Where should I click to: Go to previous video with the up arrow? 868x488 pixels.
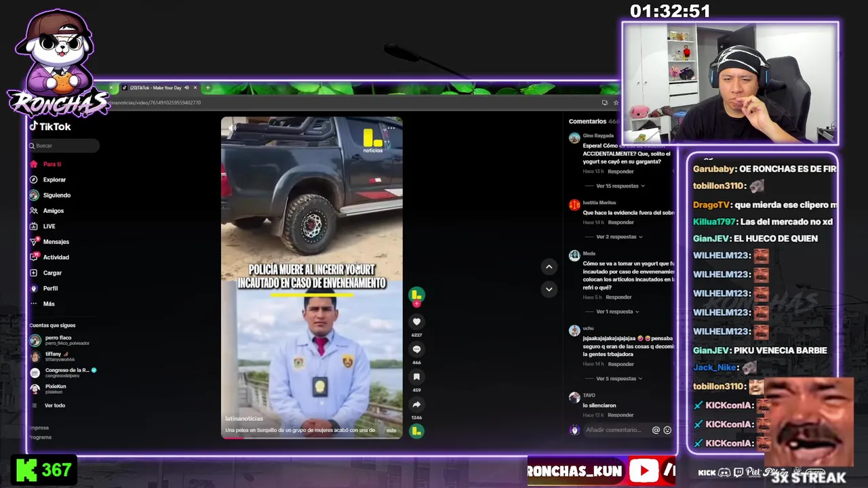point(549,267)
